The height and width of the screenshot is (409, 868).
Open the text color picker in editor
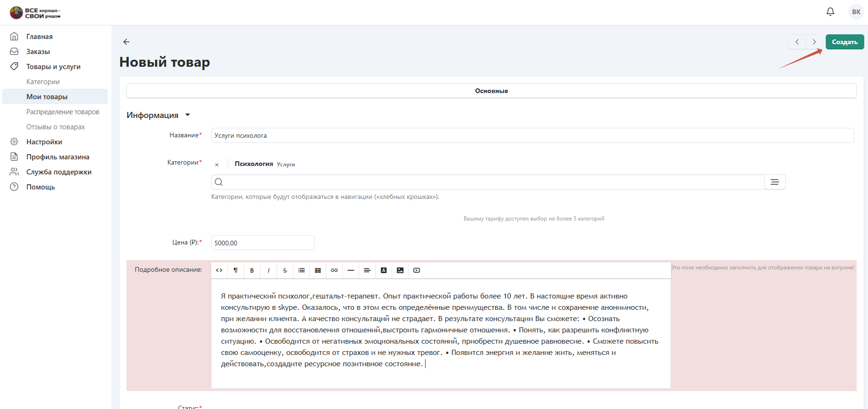tap(384, 270)
